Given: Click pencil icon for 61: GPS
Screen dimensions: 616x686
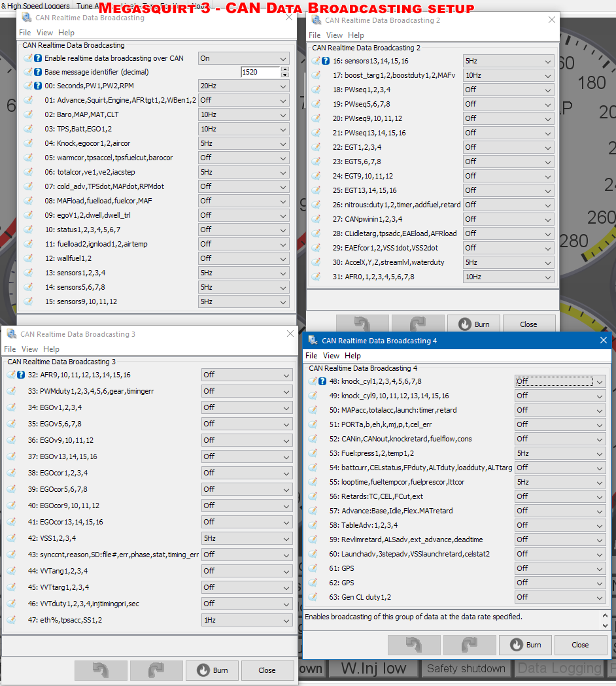Looking at the screenshot, I should (x=313, y=568).
